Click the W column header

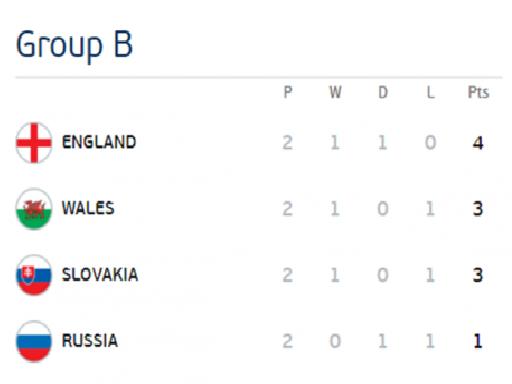pyautogui.click(x=335, y=92)
